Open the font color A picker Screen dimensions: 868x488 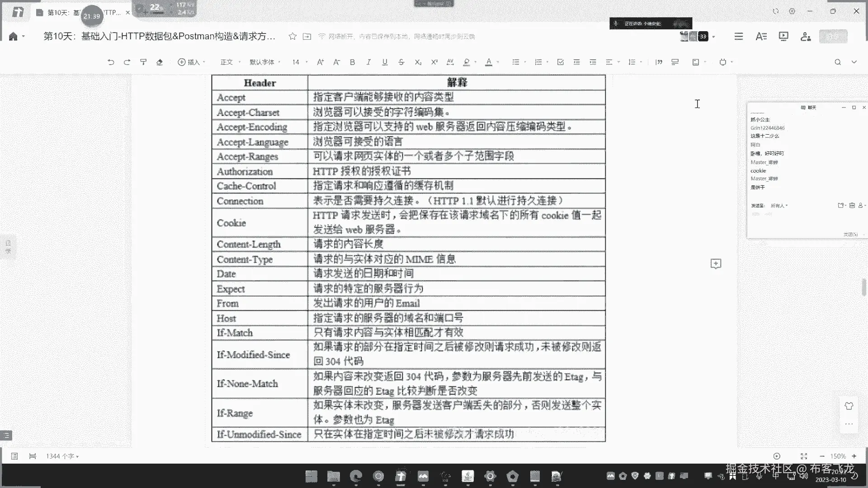point(489,62)
